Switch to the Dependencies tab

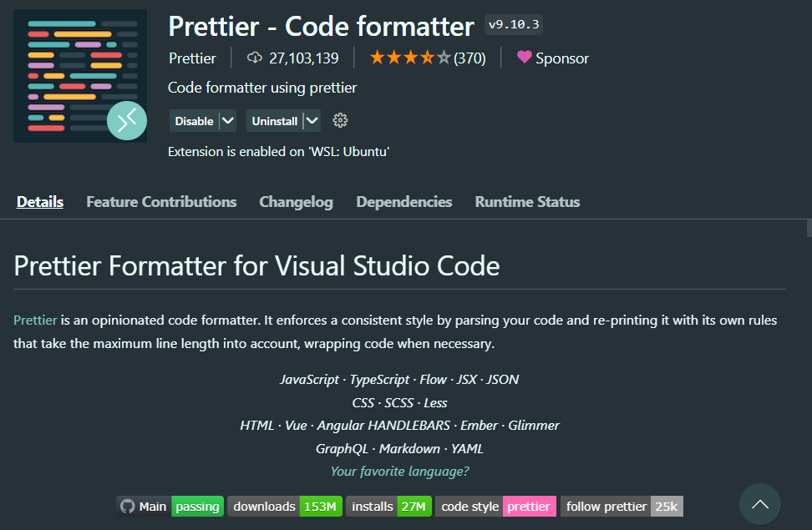tap(404, 202)
